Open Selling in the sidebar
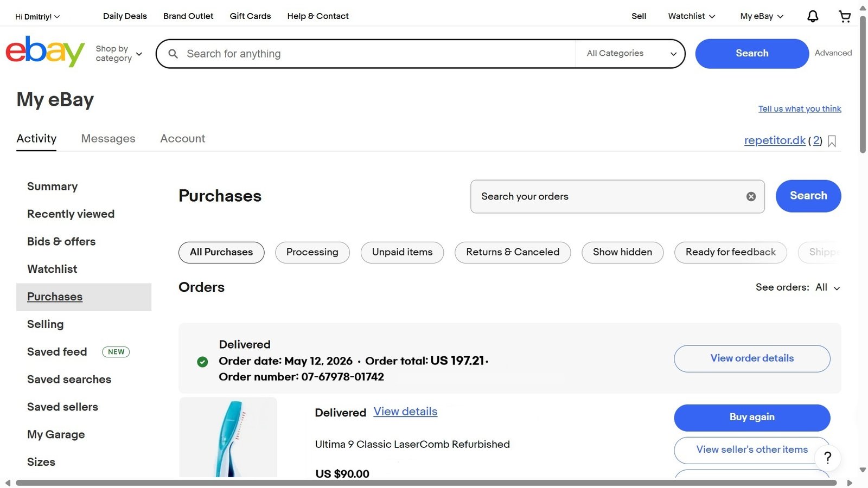This screenshot has width=868, height=488. coord(46,324)
